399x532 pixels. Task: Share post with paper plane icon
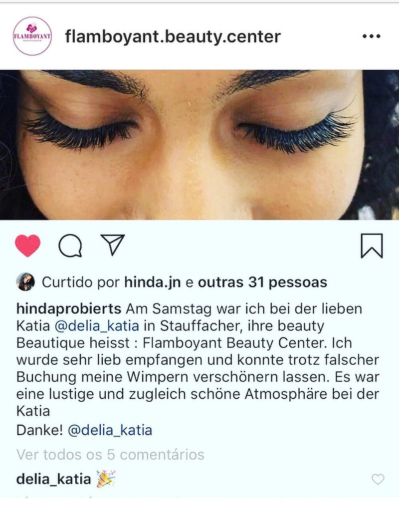point(113,244)
